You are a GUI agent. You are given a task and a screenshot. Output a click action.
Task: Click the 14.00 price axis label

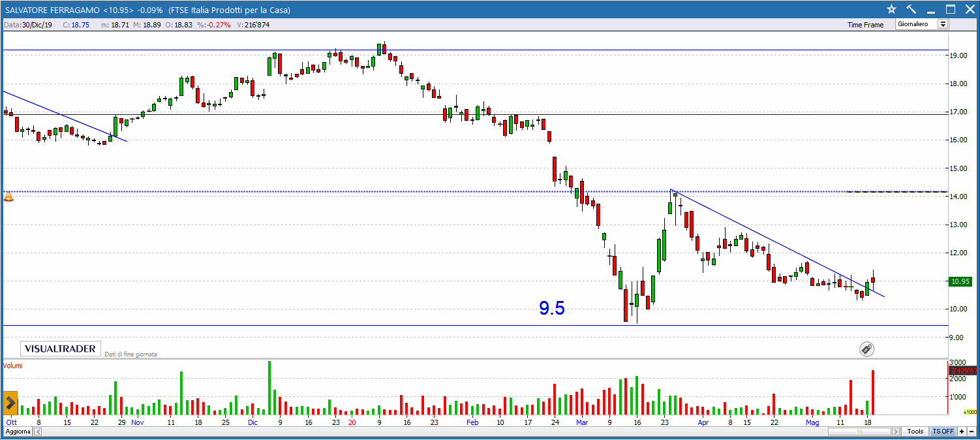click(x=959, y=196)
